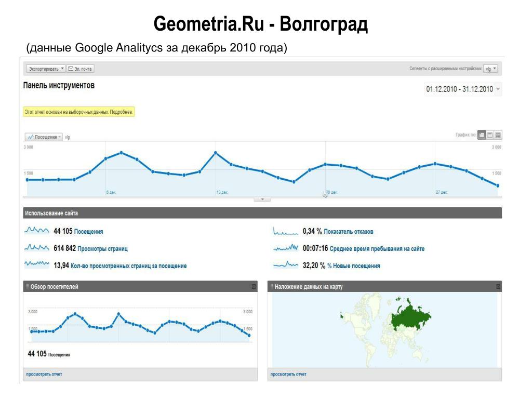Close the Обзор посетителей widget

pyautogui.click(x=254, y=287)
